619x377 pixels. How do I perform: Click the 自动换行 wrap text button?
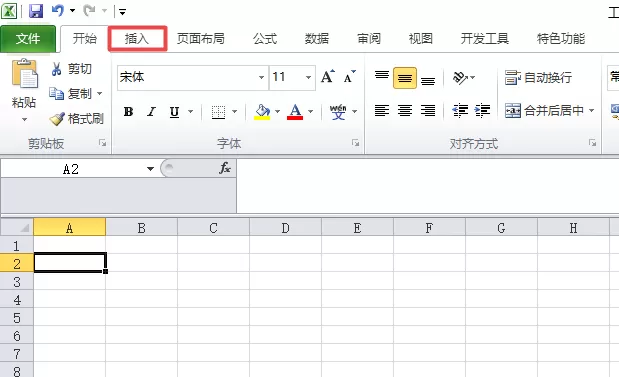[538, 77]
